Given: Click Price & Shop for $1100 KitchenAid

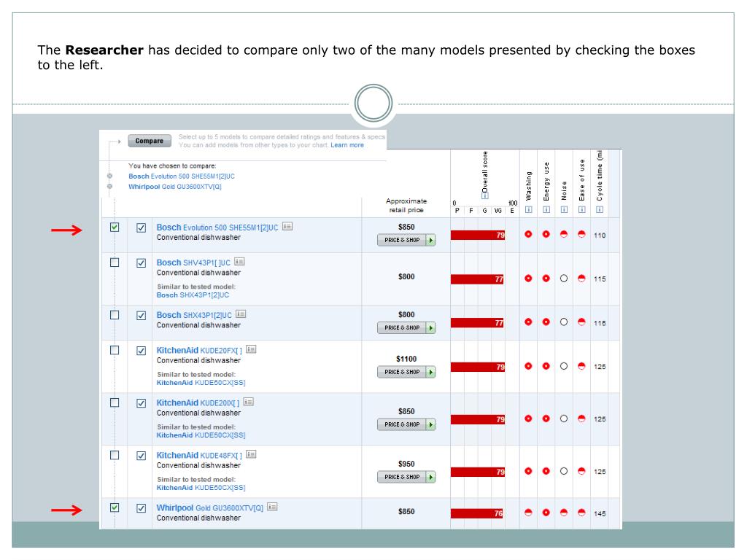Looking at the screenshot, I should click(x=406, y=373).
